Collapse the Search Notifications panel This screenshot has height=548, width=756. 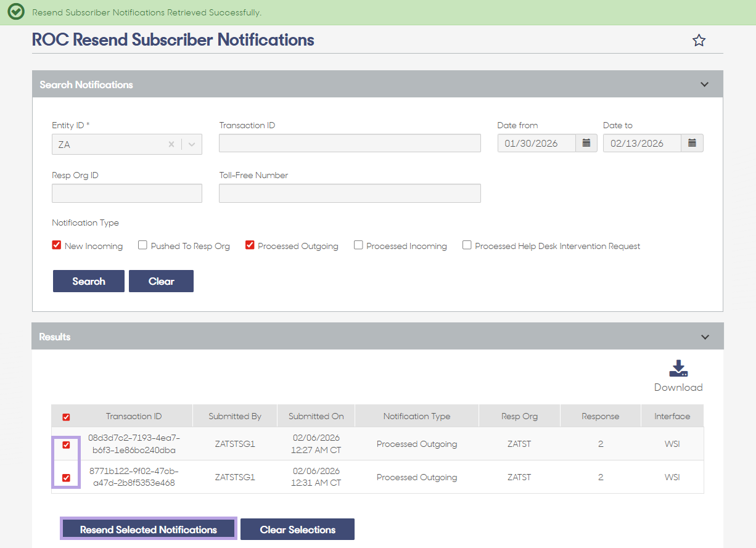[705, 84]
